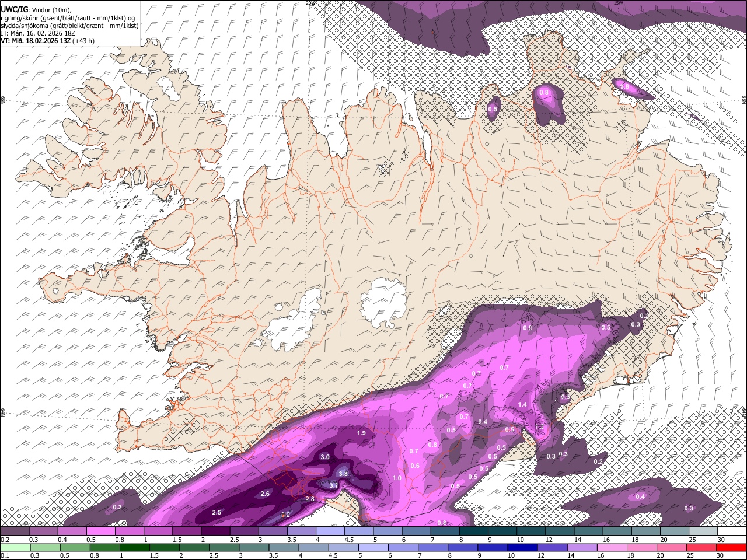Click the '2.5' value label on the map

click(217, 512)
